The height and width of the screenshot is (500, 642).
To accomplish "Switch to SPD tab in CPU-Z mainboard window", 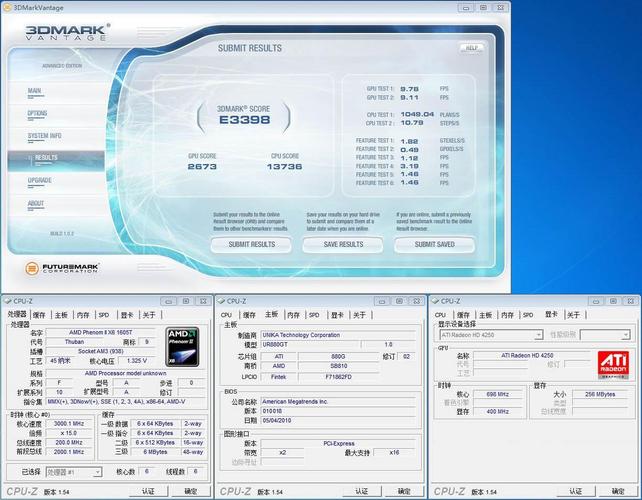I will 314,314.
